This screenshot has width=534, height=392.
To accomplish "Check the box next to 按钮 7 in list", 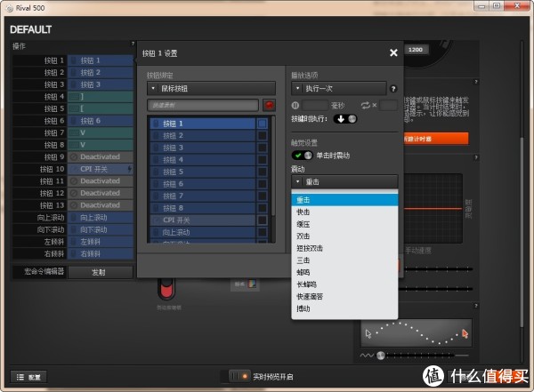I will (262, 196).
